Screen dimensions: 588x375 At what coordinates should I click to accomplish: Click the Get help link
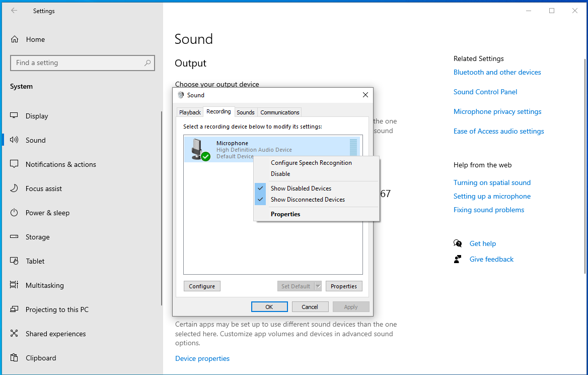tap(483, 243)
